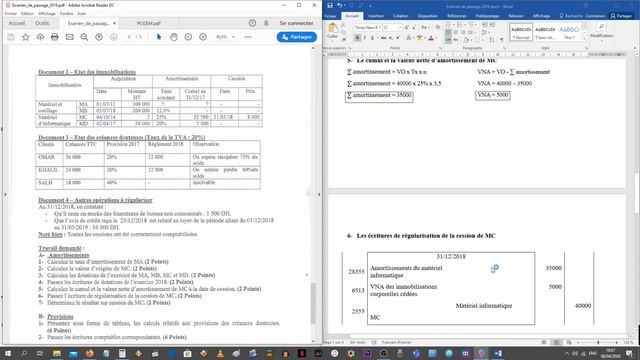Adjust the Word zoom slider
Viewport: 640px width, 360px height.
(598, 342)
